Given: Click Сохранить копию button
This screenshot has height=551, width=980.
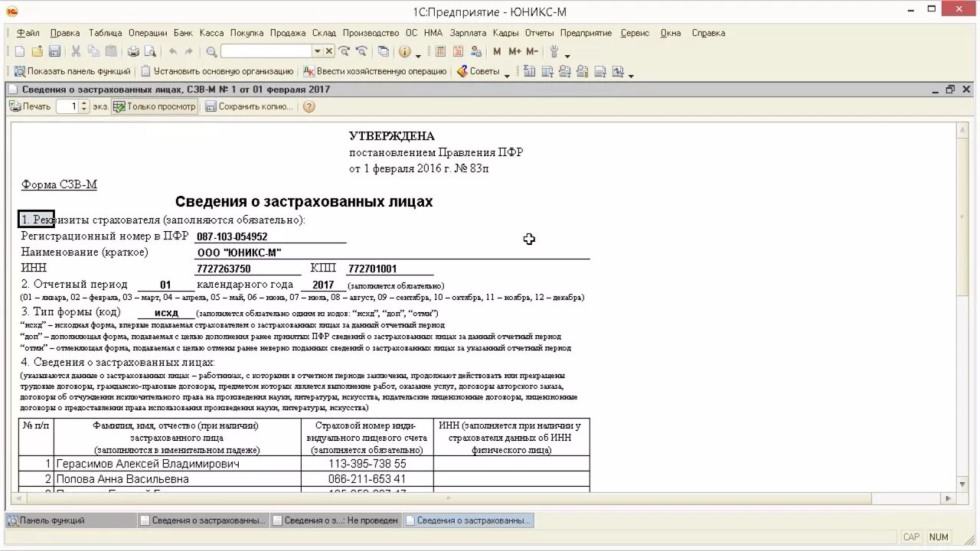Looking at the screenshot, I should [x=249, y=106].
